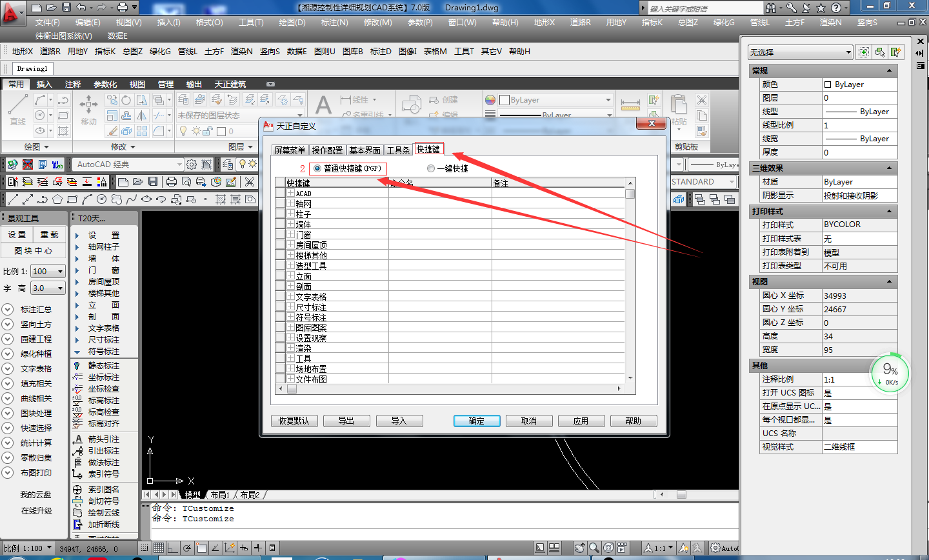Click the 确定 button
Viewport: 929px width, 560px height.
(x=477, y=421)
